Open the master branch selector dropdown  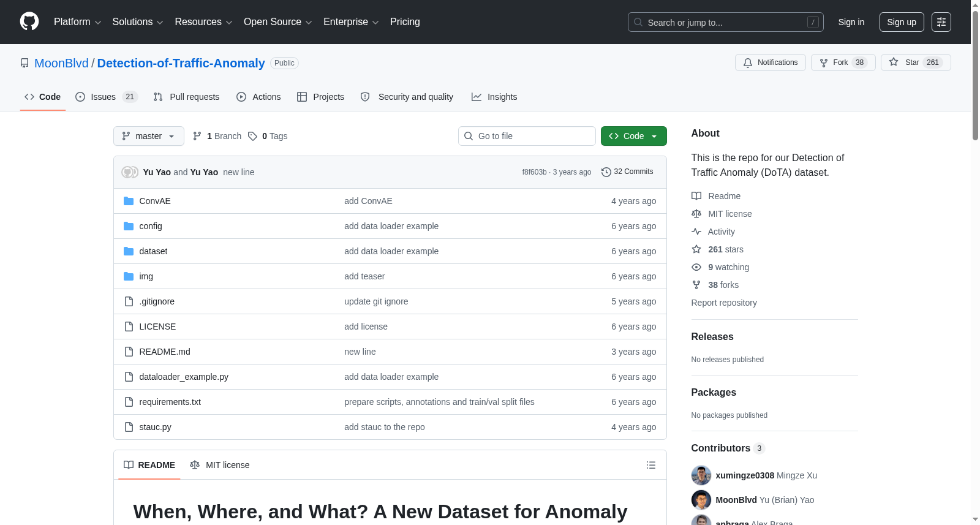[149, 136]
